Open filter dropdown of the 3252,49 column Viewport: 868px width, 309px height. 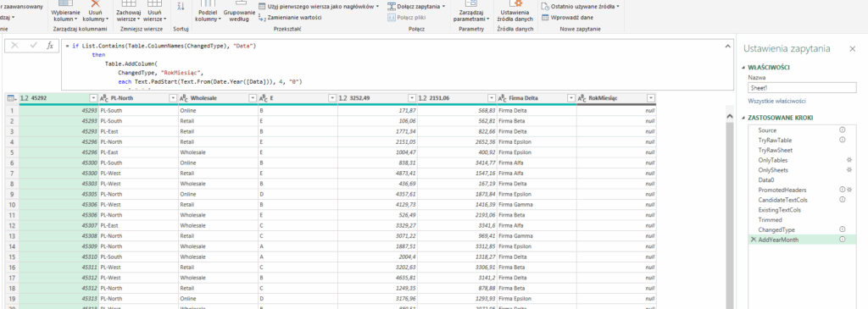[411, 98]
